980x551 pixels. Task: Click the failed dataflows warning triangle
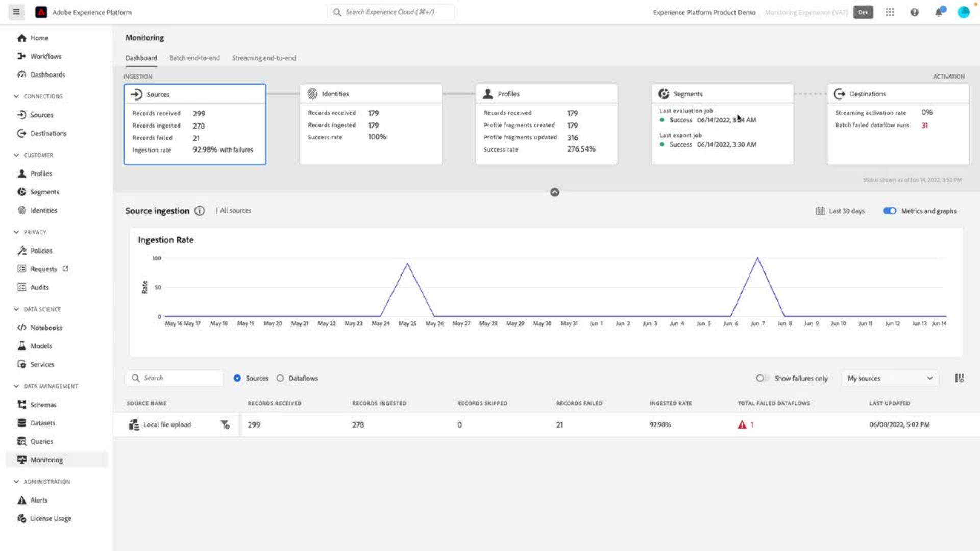pos(742,424)
